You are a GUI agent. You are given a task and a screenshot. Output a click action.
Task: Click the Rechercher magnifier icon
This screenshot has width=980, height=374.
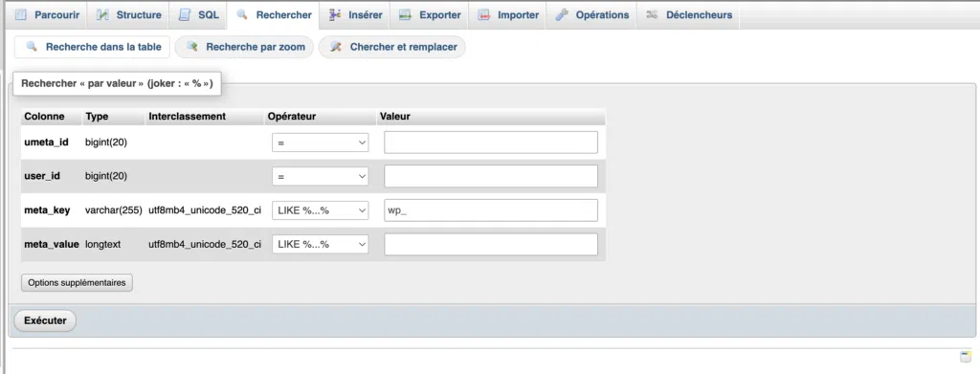point(242,15)
